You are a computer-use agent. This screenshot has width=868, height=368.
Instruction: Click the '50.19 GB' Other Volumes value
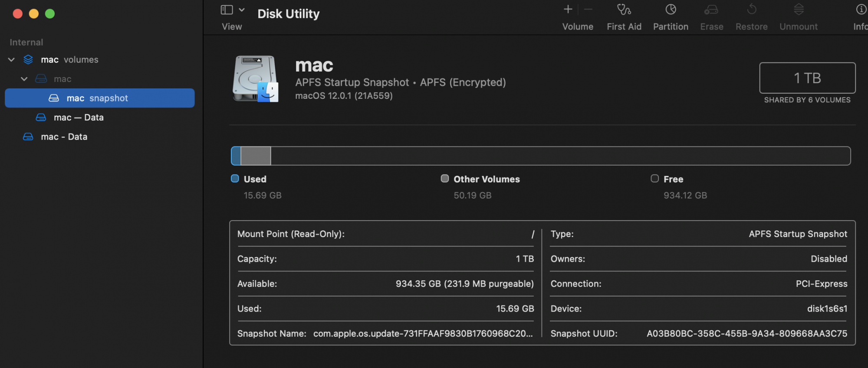473,195
